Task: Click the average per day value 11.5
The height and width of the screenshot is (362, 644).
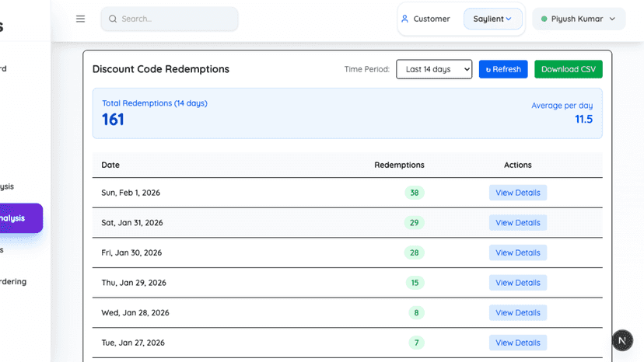Action: 583,120
